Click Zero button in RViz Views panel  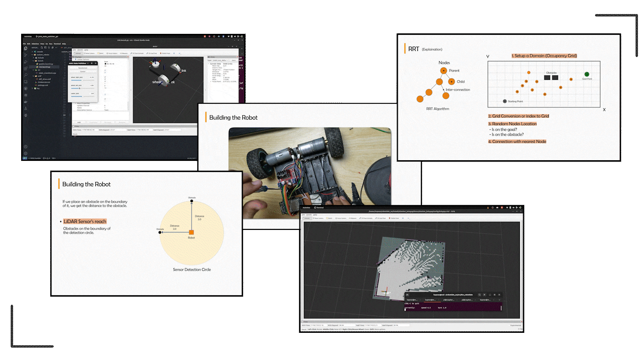[234, 60]
